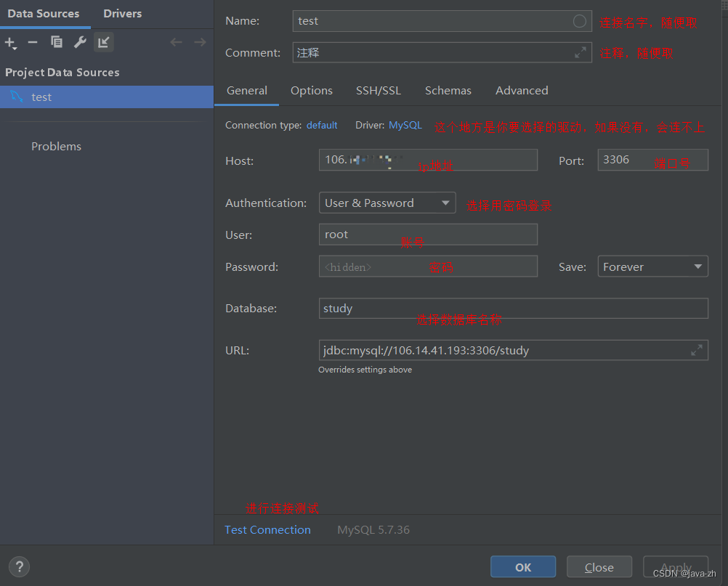
Task: Click the import sources toolbar icon
Action: 103,42
